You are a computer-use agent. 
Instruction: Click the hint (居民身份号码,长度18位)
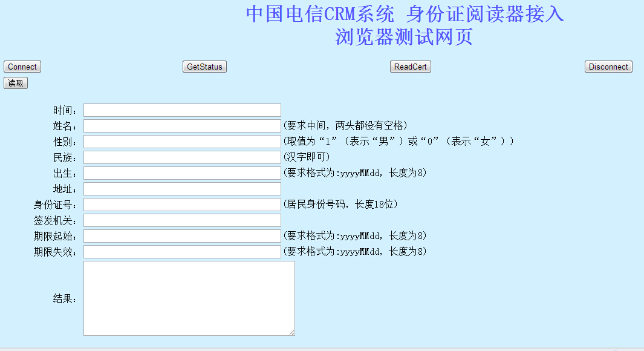pos(340,205)
